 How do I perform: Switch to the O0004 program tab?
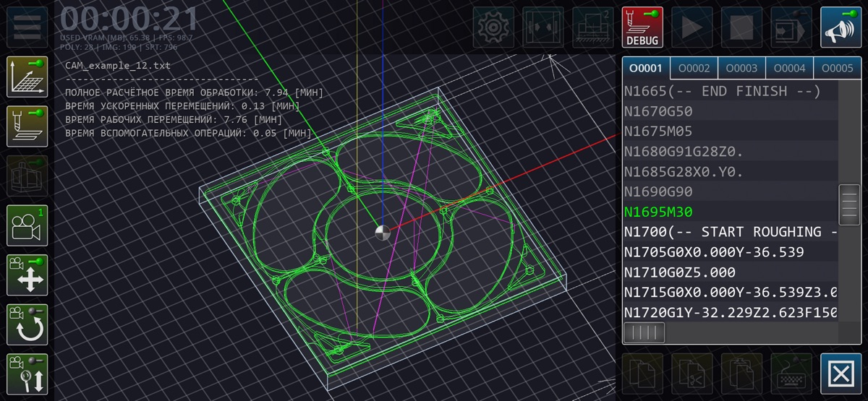(x=789, y=69)
